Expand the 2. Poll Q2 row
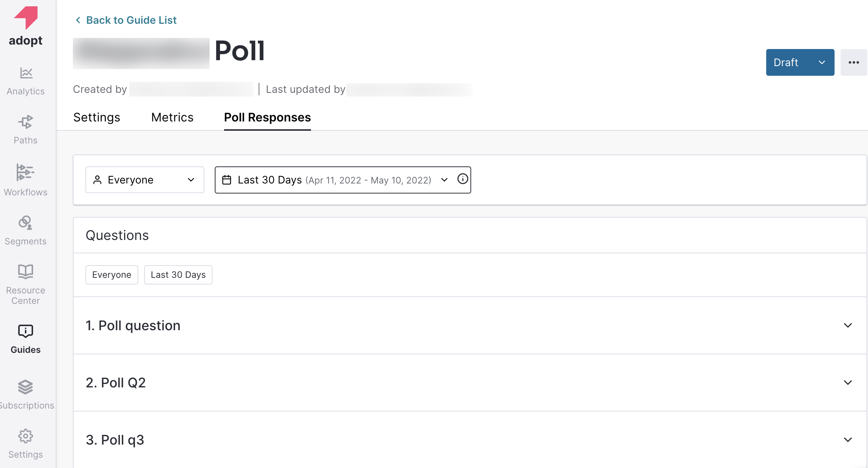Image resolution: width=868 pixels, height=468 pixels. [470, 383]
